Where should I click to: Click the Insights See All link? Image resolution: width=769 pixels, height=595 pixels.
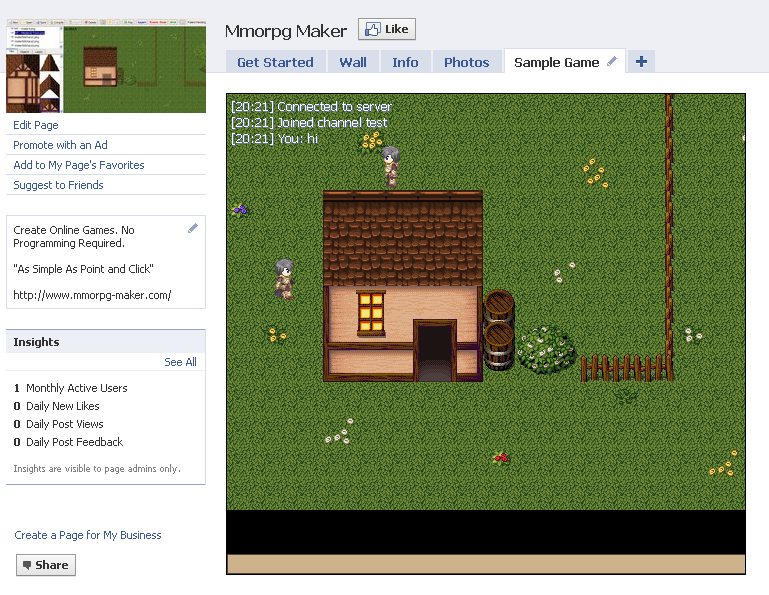coord(180,362)
